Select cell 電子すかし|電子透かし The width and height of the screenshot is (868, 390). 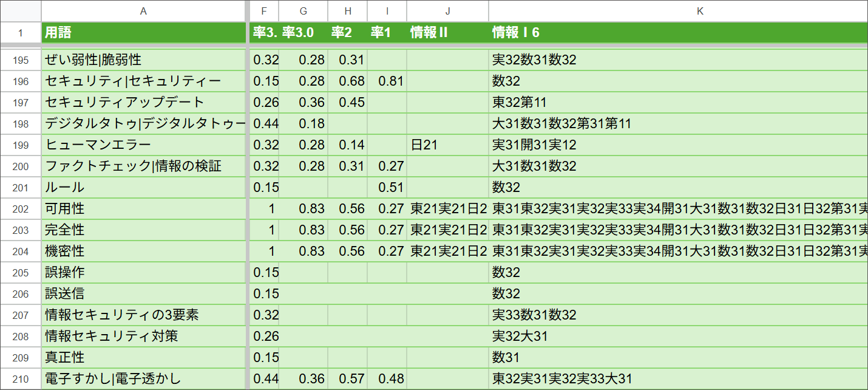point(144,378)
